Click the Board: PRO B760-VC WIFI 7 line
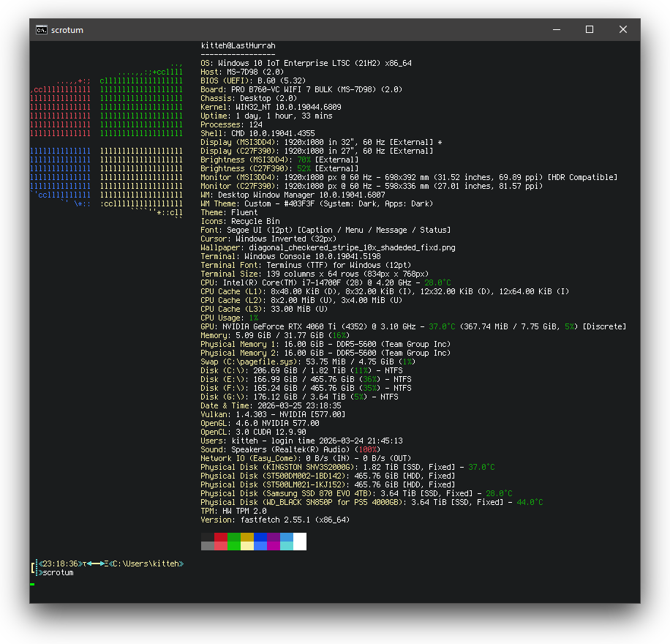Screen dimensions: 670x644 tap(301, 89)
